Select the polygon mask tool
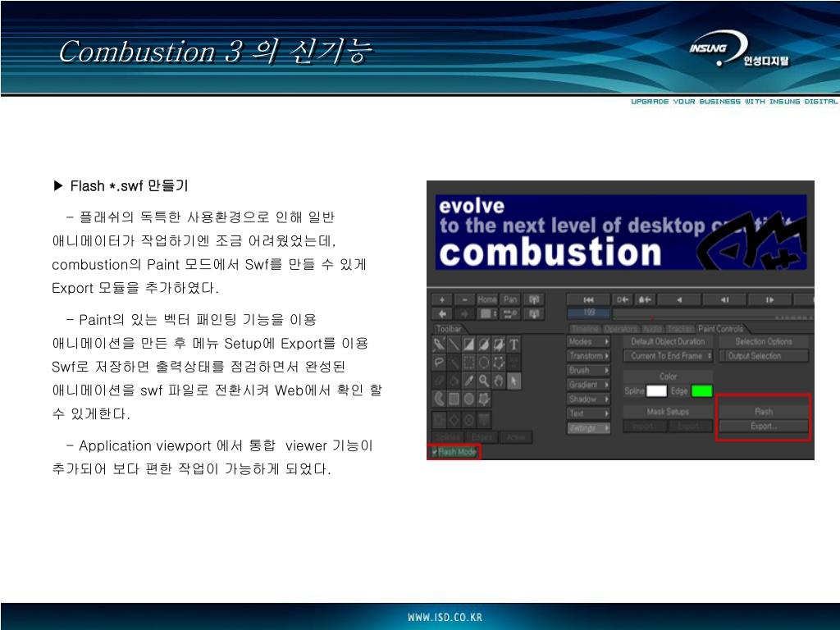Image resolution: width=840 pixels, height=630 pixels. (484, 399)
